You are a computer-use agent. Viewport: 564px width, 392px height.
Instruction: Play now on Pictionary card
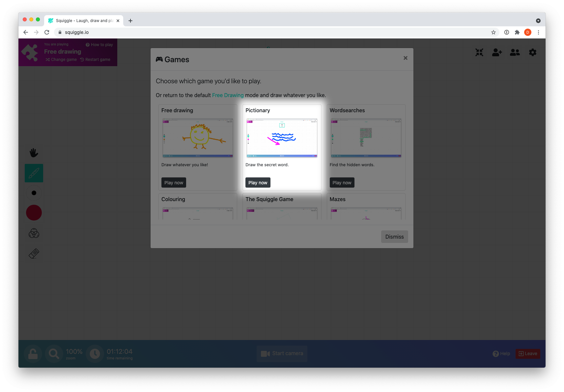point(258,183)
